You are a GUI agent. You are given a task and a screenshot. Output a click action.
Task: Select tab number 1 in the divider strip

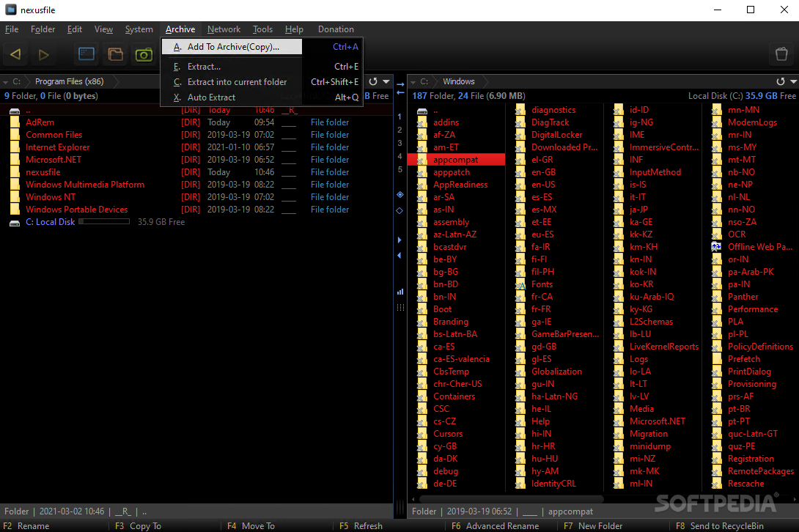tap(399, 117)
